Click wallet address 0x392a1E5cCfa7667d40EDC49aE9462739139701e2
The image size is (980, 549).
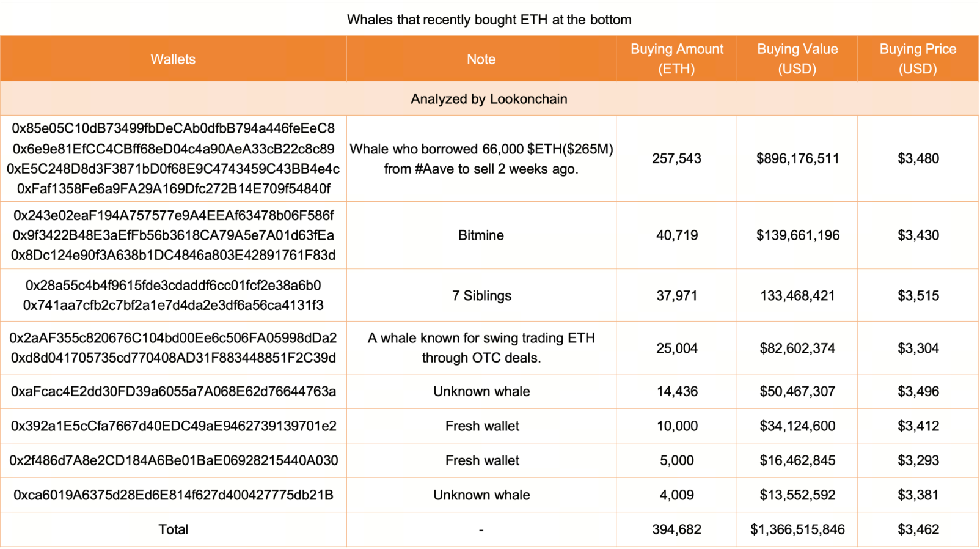(x=174, y=426)
